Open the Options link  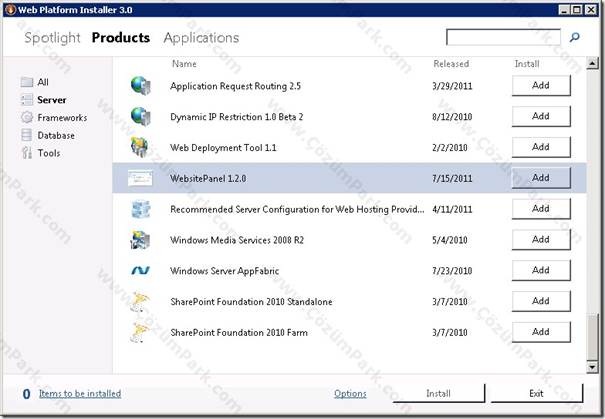click(x=350, y=394)
